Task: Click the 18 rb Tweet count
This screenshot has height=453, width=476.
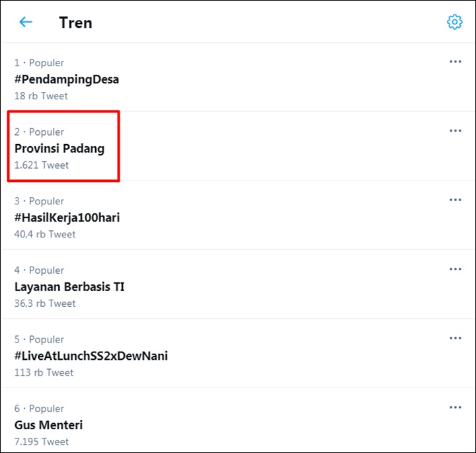Action: (x=41, y=96)
